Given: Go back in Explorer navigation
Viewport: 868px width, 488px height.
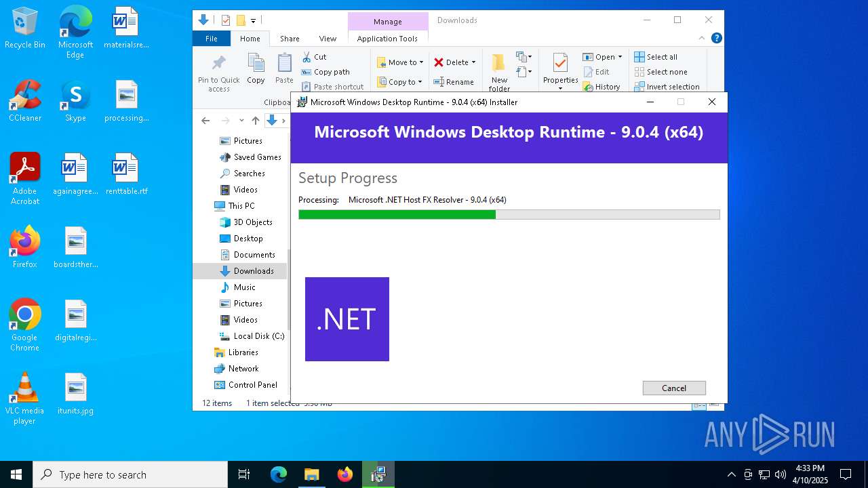Looking at the screenshot, I should click(x=205, y=121).
